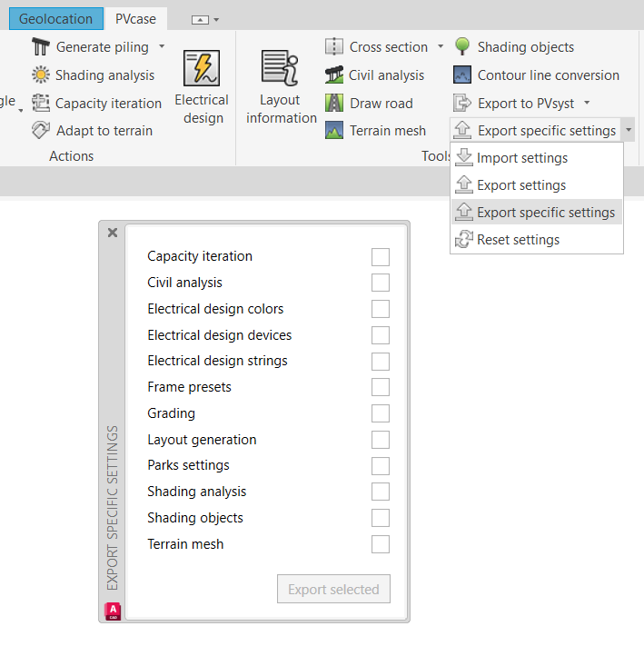Select Reset settings in the dropdown list
The height and width of the screenshot is (666, 644).
click(x=518, y=240)
